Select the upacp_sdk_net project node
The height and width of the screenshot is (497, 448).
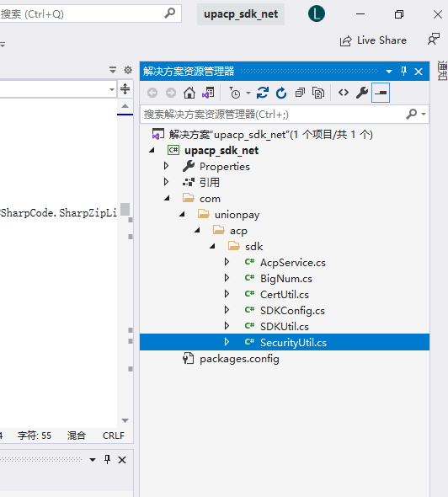(221, 150)
